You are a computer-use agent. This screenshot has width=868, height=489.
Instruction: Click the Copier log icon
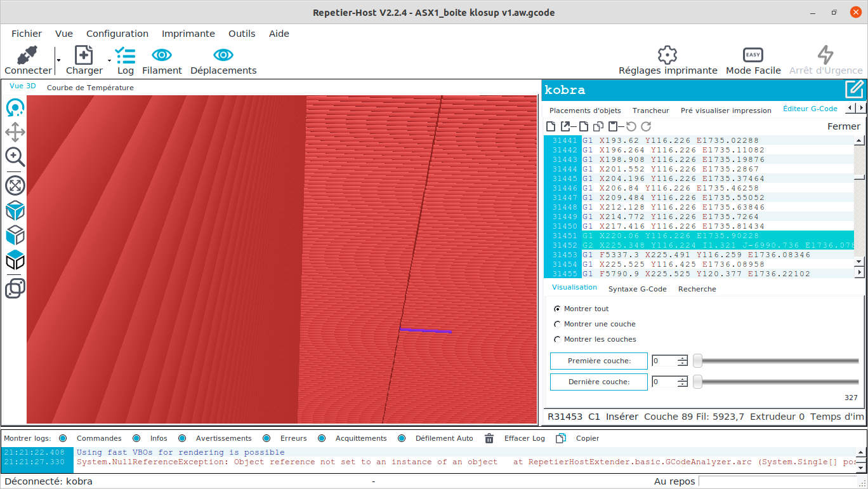tap(561, 438)
